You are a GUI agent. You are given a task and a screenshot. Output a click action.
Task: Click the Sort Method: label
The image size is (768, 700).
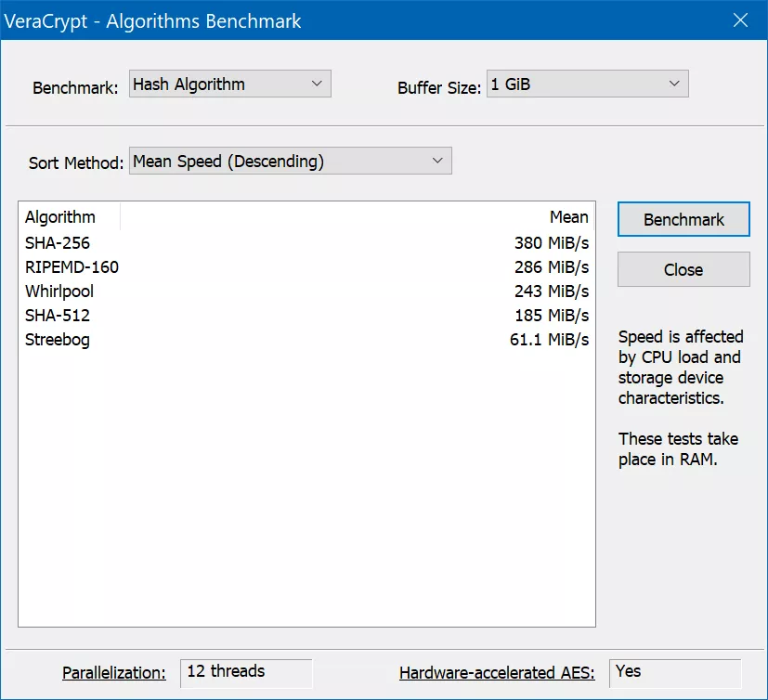[x=76, y=163]
